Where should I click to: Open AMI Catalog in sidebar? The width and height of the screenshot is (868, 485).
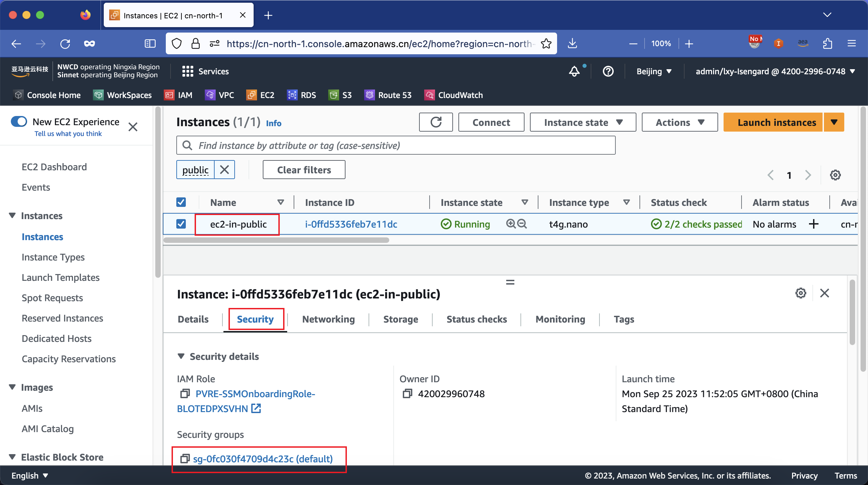[47, 429]
